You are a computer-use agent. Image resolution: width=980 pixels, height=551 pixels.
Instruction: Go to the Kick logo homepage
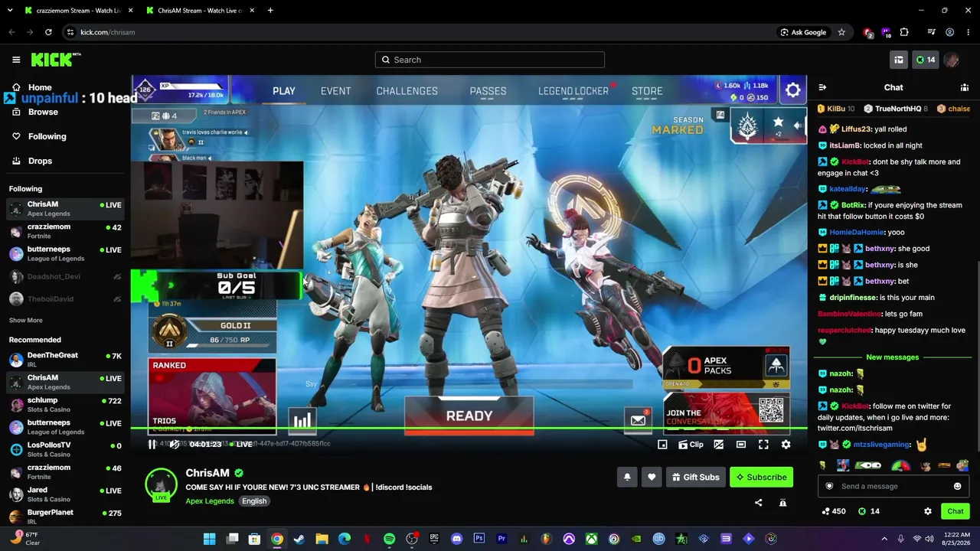(x=55, y=60)
